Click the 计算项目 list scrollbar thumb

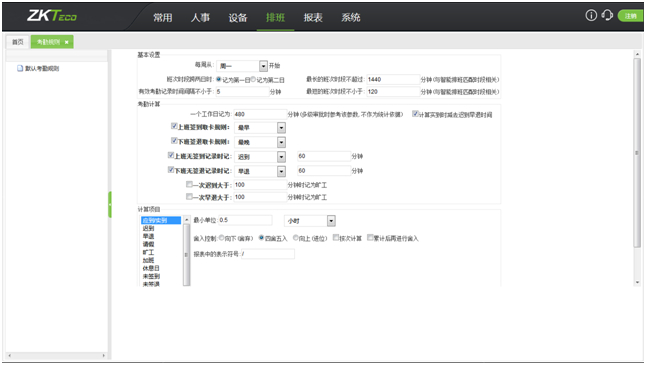(187, 254)
